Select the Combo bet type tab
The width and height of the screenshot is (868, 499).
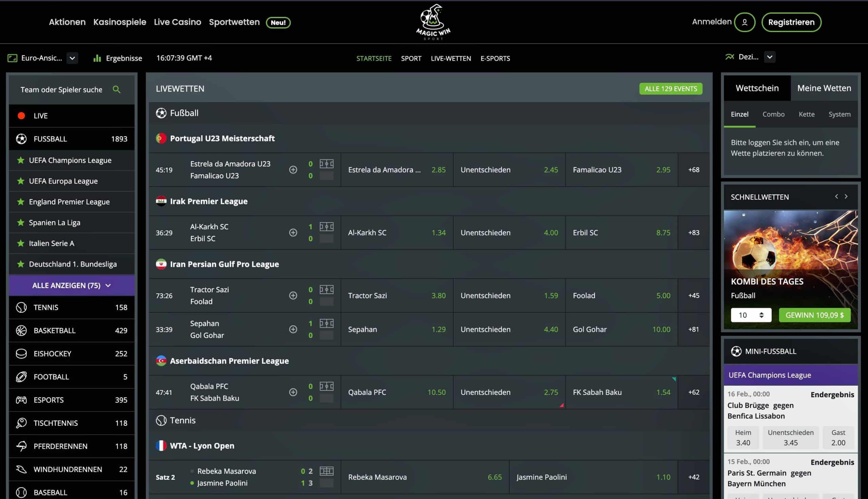point(773,114)
